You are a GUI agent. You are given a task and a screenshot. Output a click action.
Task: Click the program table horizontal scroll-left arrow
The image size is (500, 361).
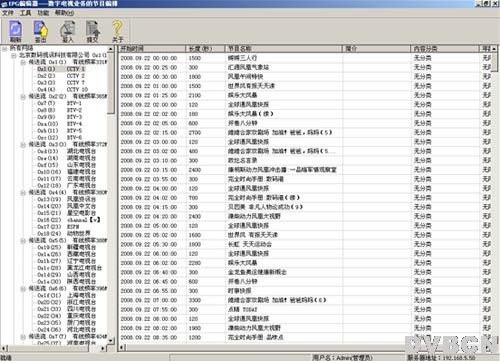[x=122, y=348]
